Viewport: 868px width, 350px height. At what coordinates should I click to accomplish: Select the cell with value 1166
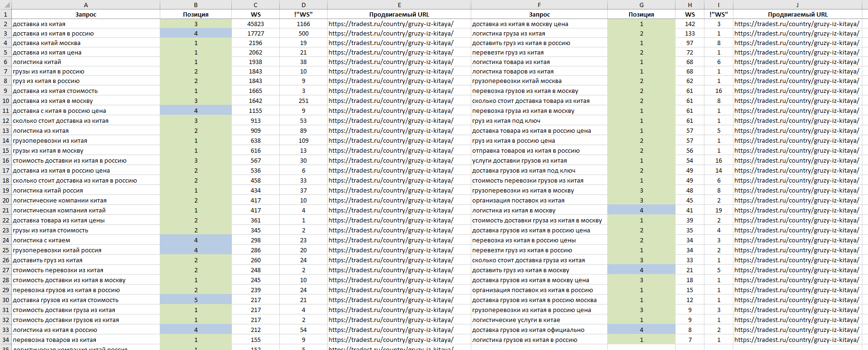pos(303,24)
